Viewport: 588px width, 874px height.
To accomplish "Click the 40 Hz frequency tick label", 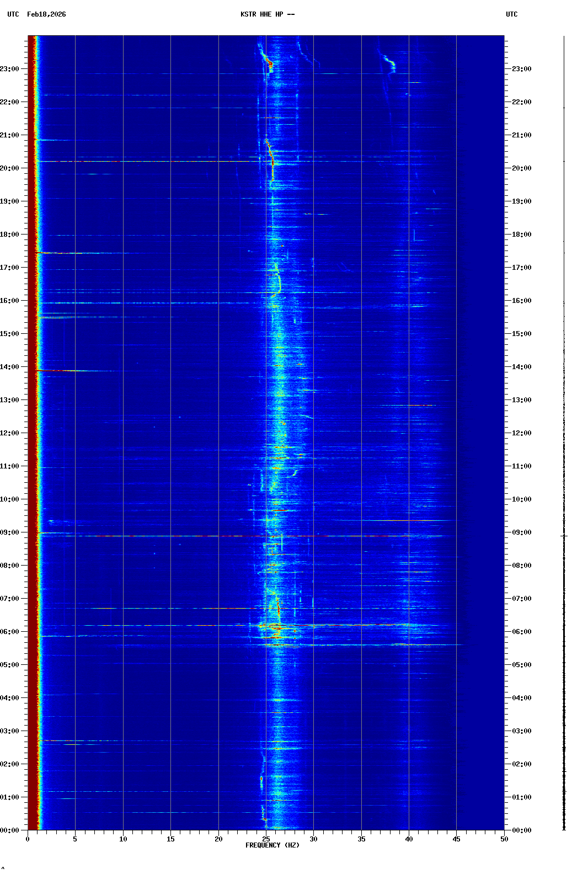I will point(409,839).
